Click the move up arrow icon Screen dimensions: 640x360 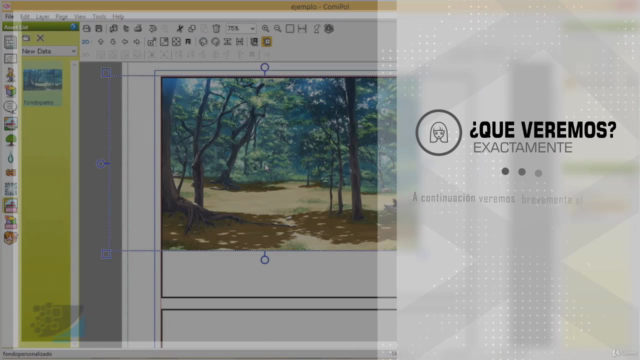tap(100, 42)
